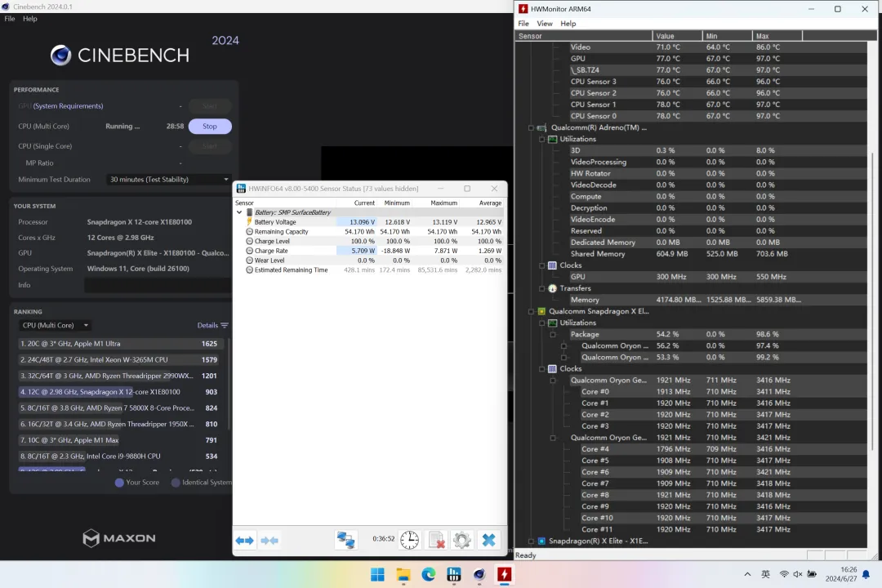The image size is (882, 588).
Task: Click the HWiNFO log file icon with red X
Action: point(436,540)
